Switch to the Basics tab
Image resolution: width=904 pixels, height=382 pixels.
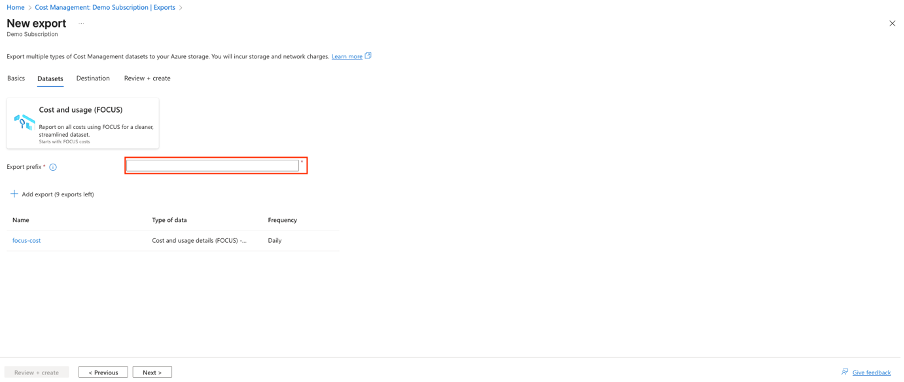pyautogui.click(x=16, y=78)
